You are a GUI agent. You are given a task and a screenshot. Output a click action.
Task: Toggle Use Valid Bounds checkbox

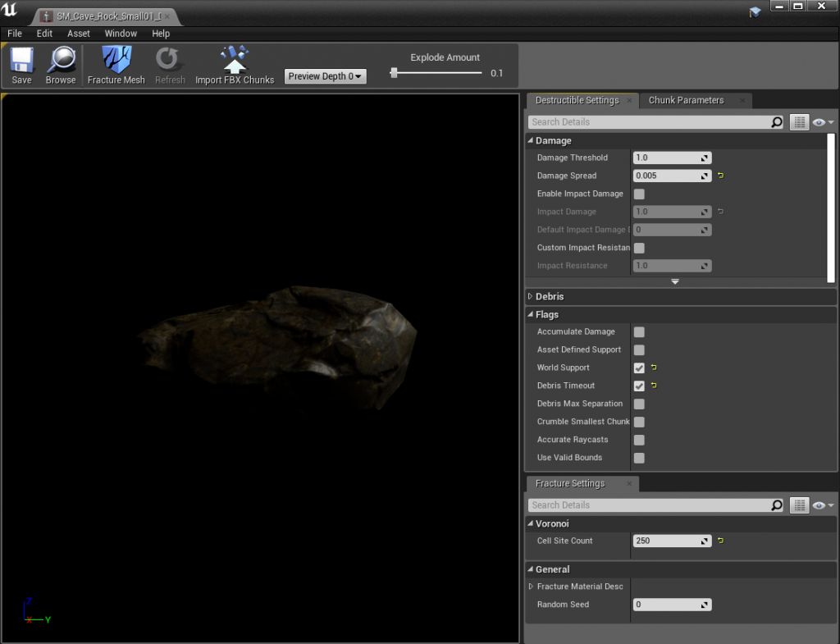coord(639,458)
